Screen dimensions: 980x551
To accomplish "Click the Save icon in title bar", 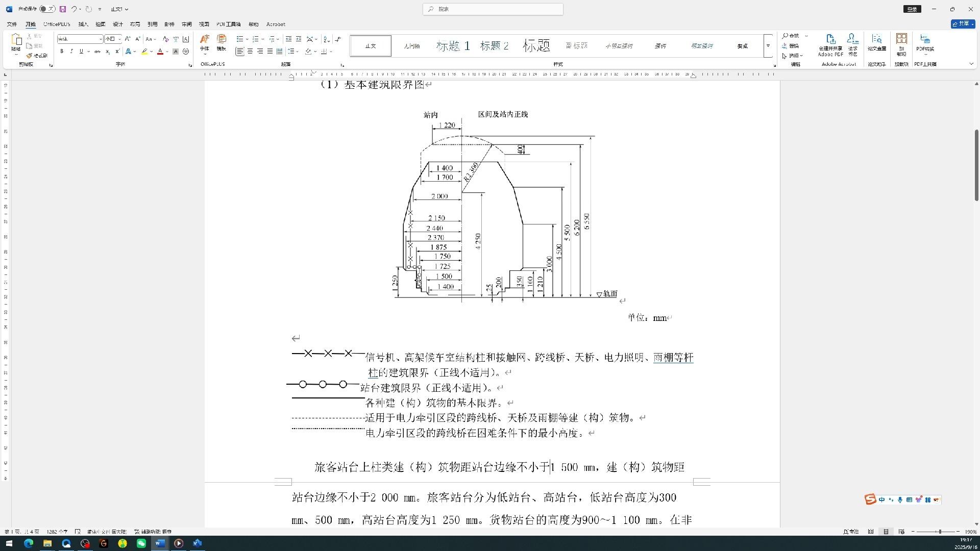I will [x=63, y=9].
